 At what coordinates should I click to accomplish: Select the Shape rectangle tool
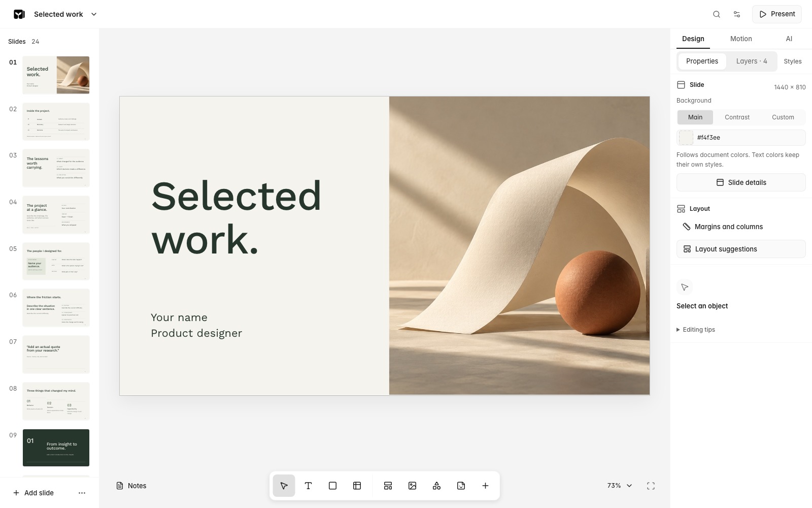tap(332, 486)
